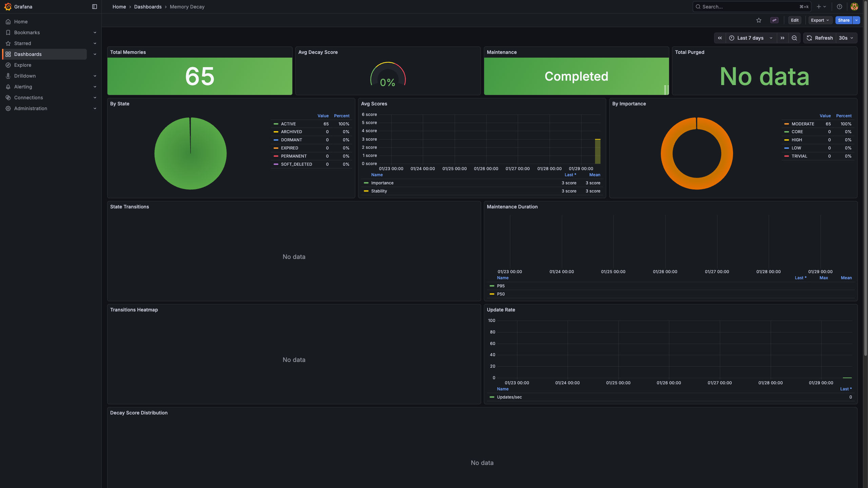Open the user profile avatar
The height and width of the screenshot is (488, 868).
(854, 7)
